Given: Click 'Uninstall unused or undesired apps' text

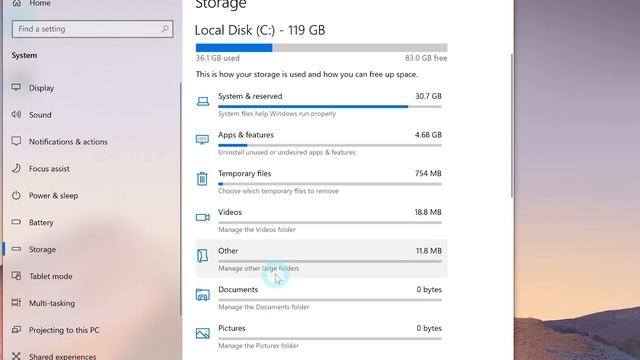Looking at the screenshot, I should click(x=287, y=152).
